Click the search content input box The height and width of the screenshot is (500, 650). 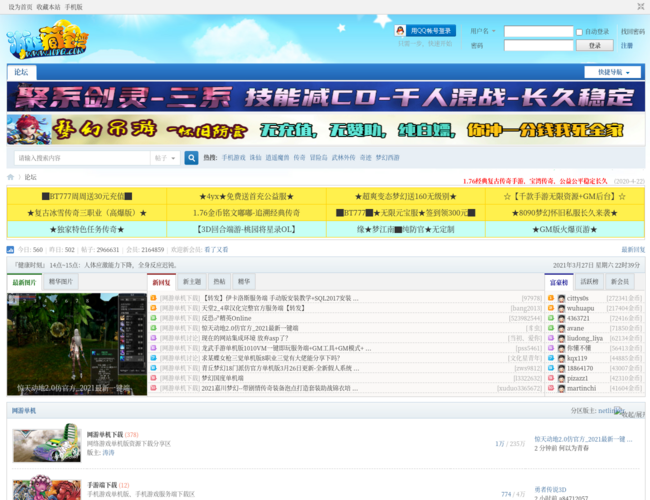point(82,158)
